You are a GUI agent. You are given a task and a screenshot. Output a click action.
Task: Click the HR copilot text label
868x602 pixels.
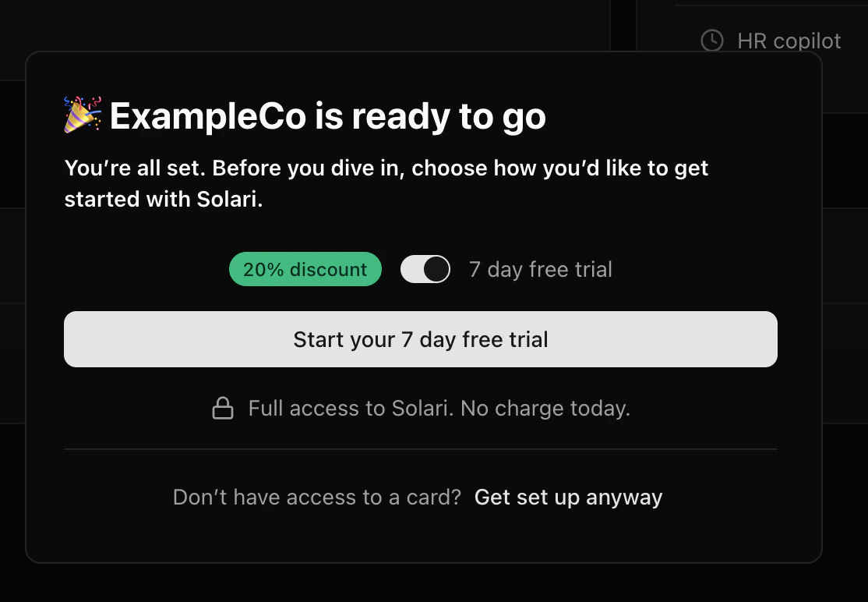pos(789,41)
